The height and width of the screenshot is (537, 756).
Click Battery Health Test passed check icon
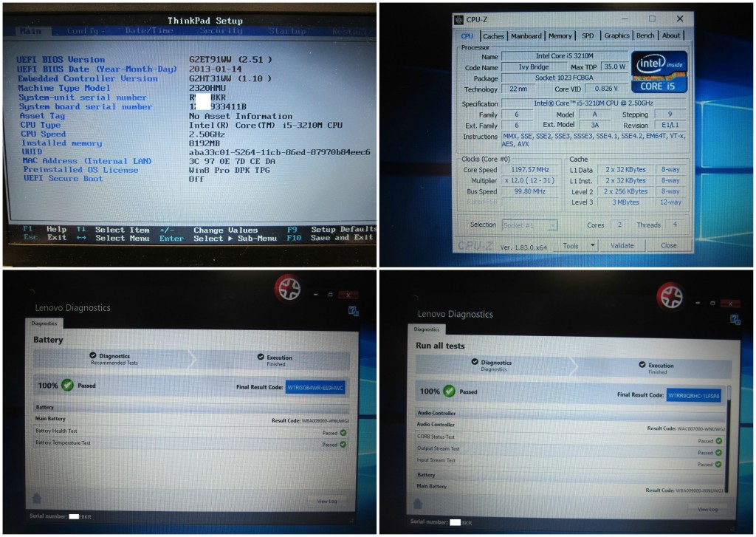click(x=343, y=433)
